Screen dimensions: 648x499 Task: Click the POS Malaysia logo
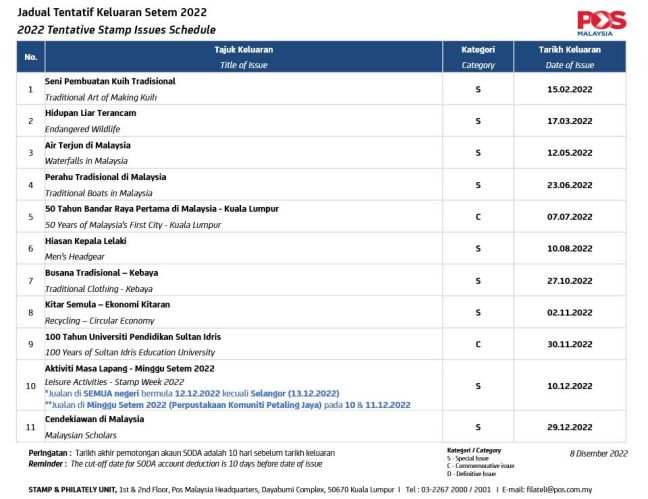[x=601, y=23]
